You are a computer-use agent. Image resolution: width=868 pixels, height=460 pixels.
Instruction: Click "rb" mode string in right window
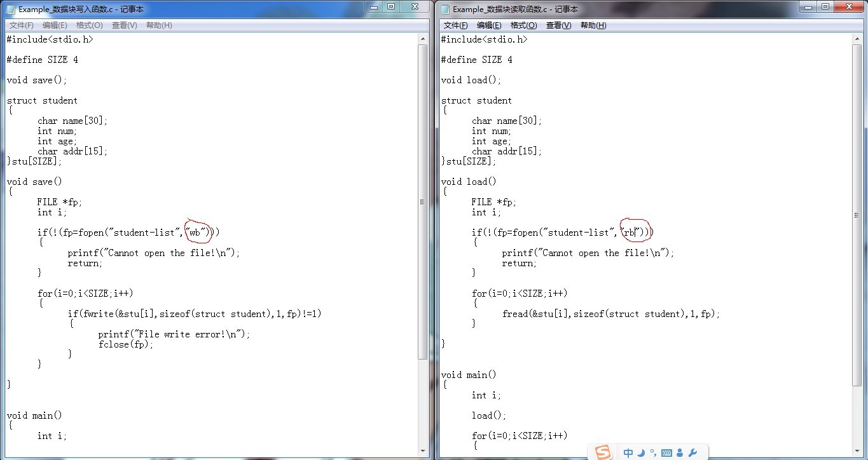[x=631, y=233]
